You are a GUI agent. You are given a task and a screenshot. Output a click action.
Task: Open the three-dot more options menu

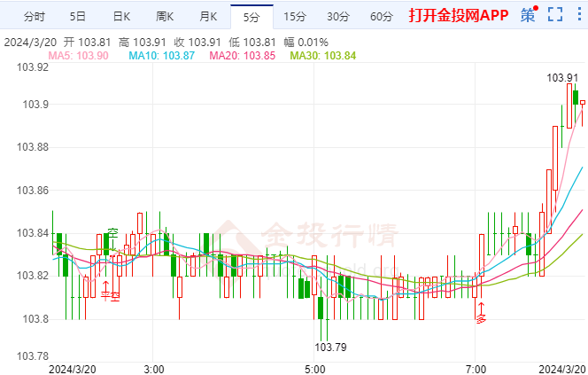(x=579, y=14)
